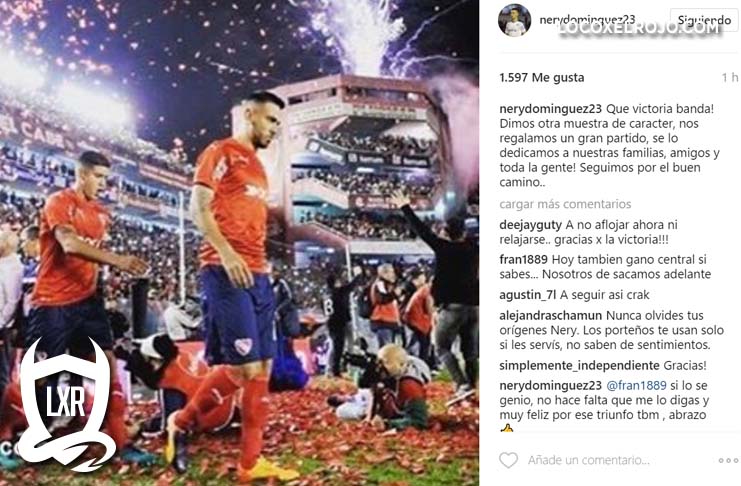
Task: Open the nerydominguez23 profile avatar
Action: pos(514,20)
